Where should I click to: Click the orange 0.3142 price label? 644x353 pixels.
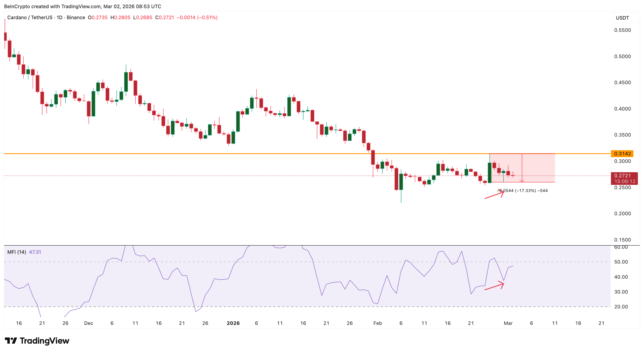pos(622,153)
